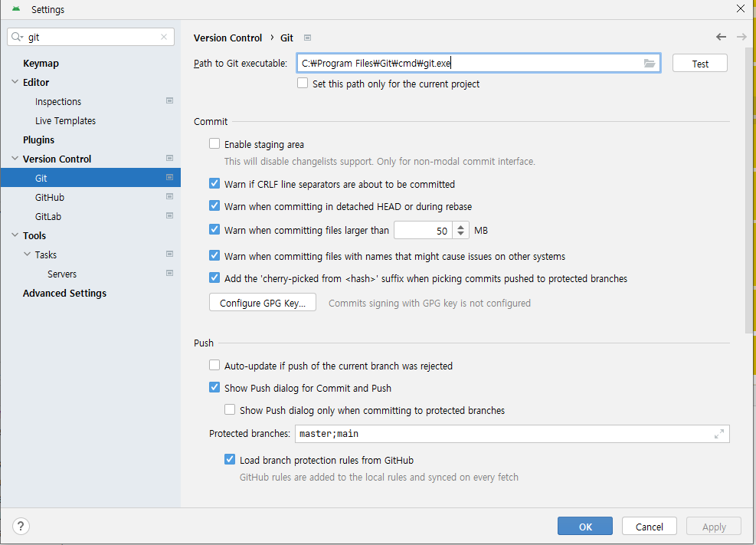Toggle the cherry-picked suffix option
Image resolution: width=756 pixels, height=545 pixels.
click(214, 277)
